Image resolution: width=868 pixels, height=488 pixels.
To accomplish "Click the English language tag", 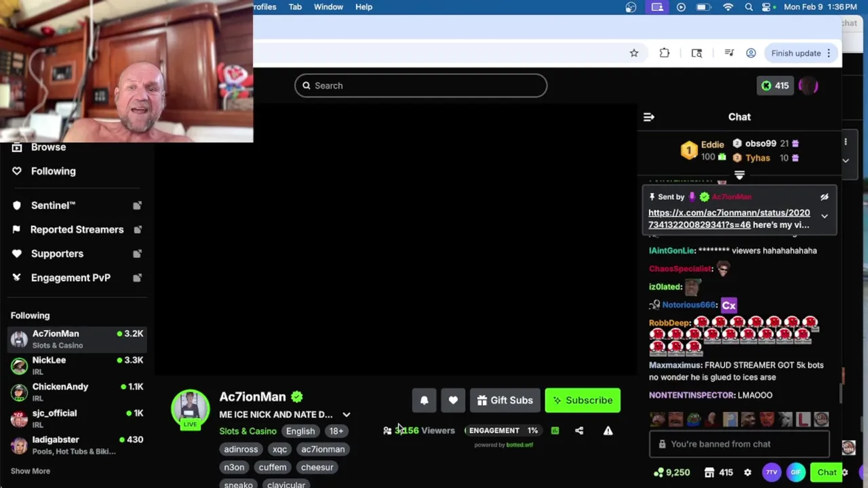I will 300,431.
